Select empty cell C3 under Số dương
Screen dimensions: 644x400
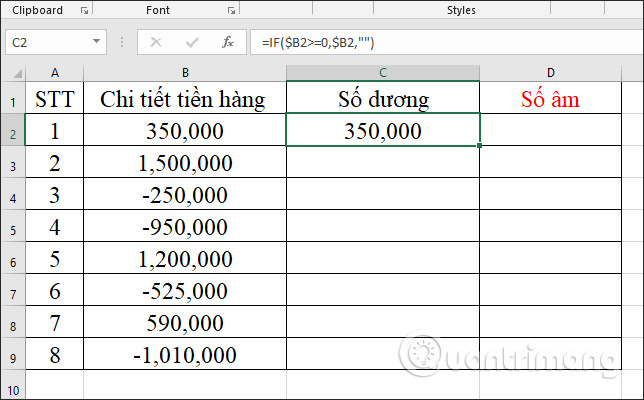(383, 162)
